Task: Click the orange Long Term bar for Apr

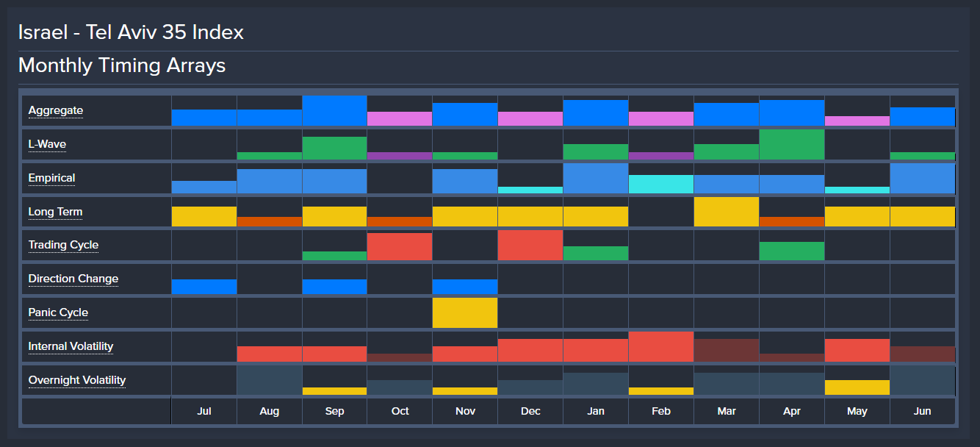Action: point(792,222)
